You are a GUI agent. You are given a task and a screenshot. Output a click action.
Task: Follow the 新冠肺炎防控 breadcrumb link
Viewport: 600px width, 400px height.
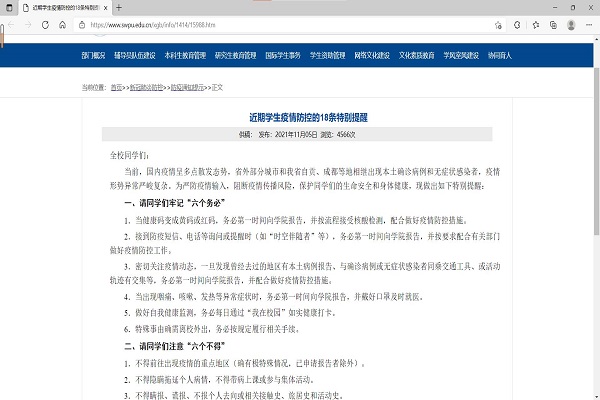(x=146, y=88)
